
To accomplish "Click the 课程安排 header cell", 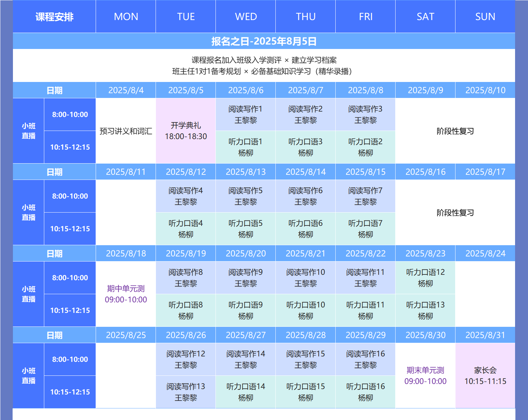I will (x=54, y=17).
